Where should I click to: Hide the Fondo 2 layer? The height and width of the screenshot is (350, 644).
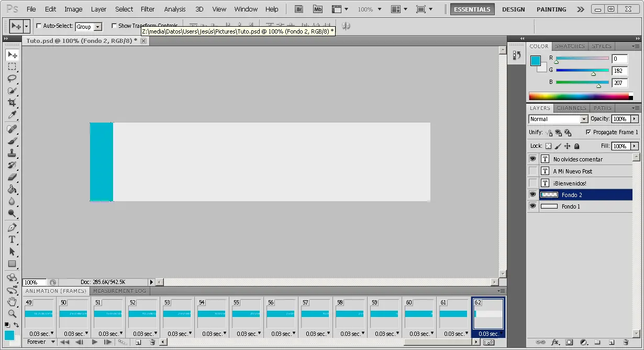532,194
